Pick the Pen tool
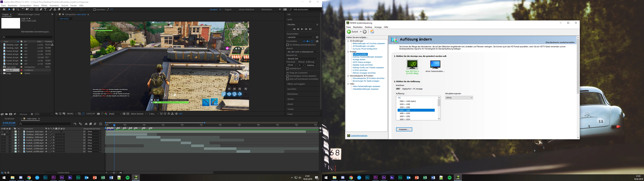Image resolution: width=644 pixels, height=181 pixels. pyautogui.click(x=41, y=10)
